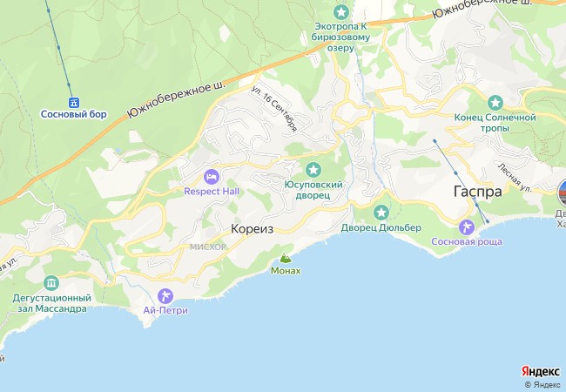This screenshot has height=392, width=566.
Task: Open the Respect Hall hotel bed icon
Action: pos(212,177)
